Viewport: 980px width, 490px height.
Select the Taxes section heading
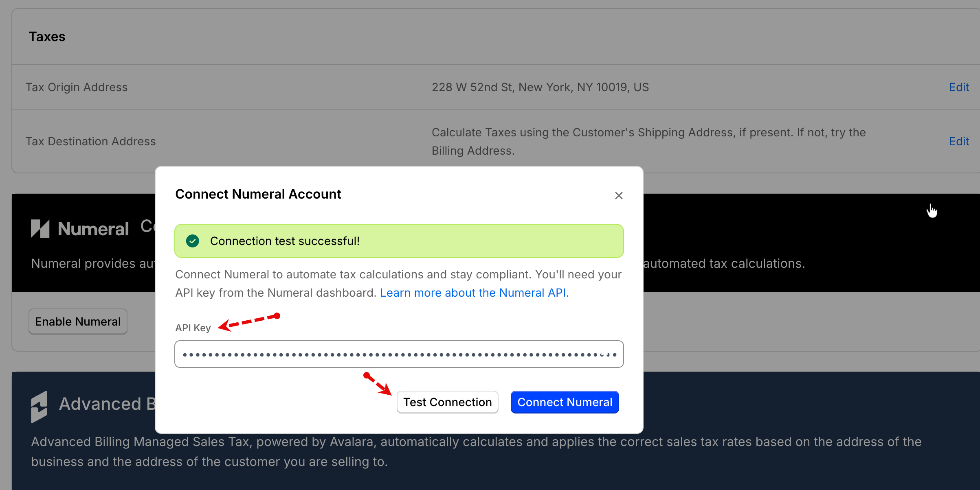[x=47, y=37]
